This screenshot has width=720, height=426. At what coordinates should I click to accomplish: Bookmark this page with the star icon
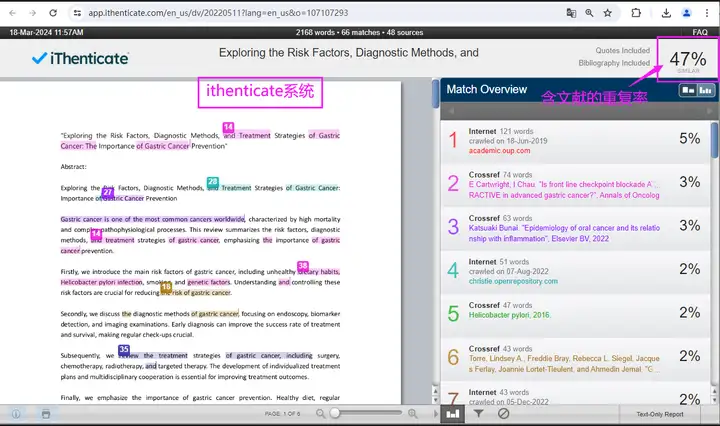608,13
